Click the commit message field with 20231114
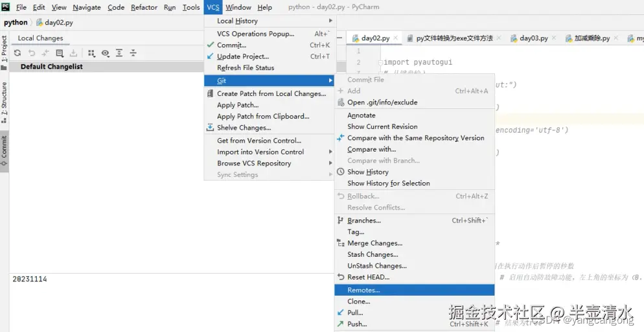The height and width of the screenshot is (332, 644). coord(172,302)
